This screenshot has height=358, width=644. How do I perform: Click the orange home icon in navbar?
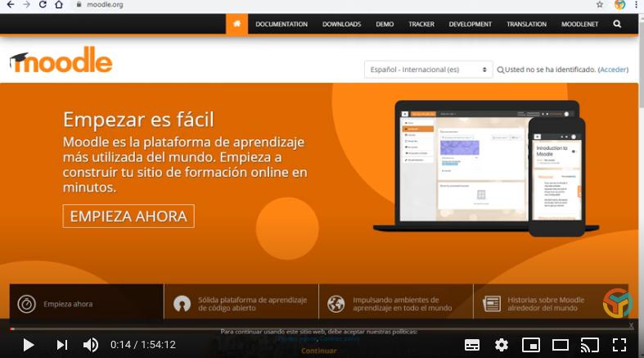tap(236, 24)
